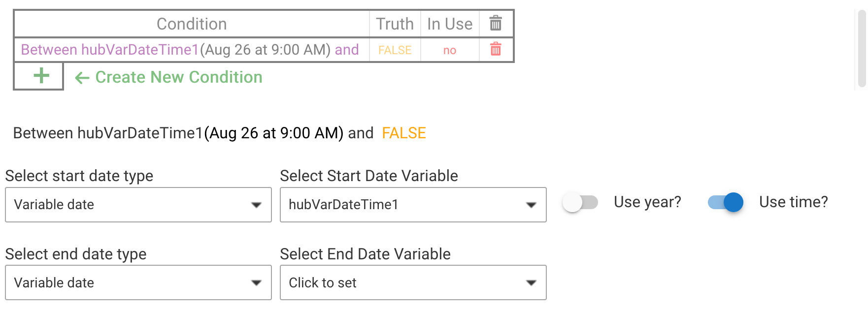Click the Truth column header
The height and width of the screenshot is (312, 868).
point(395,24)
